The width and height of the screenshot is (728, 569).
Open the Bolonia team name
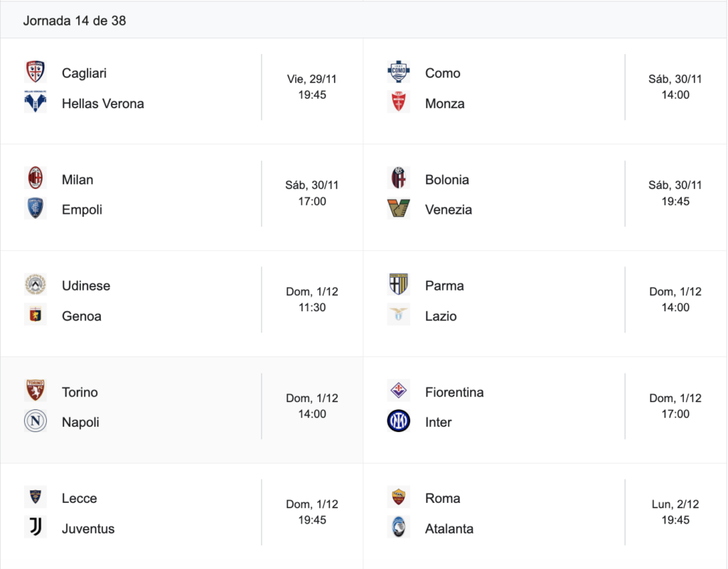446,180
